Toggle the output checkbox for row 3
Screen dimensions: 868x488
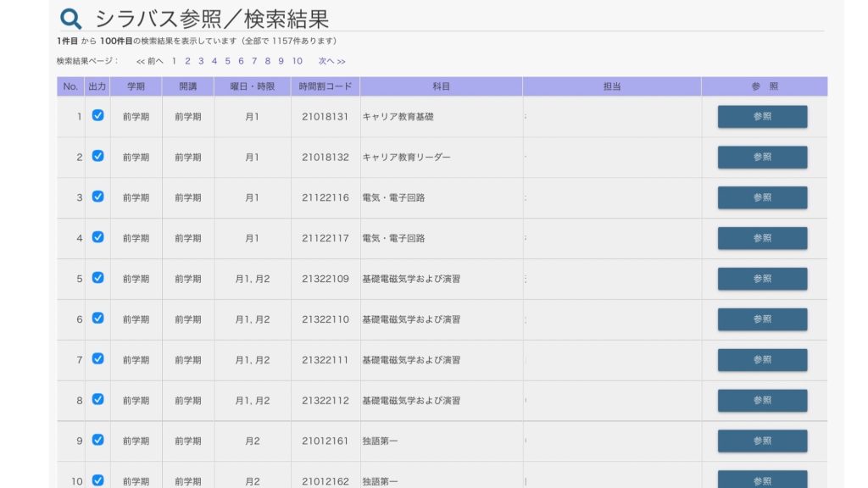(97, 197)
